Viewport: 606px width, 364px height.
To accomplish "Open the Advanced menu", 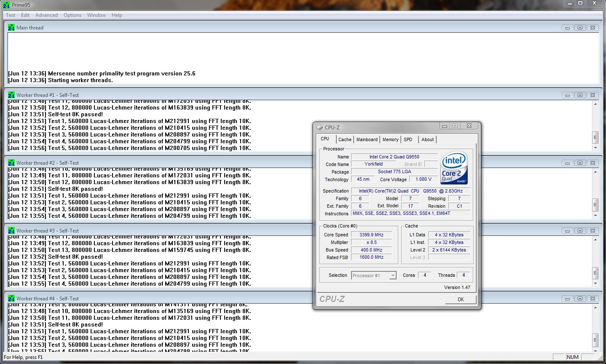I will (x=46, y=15).
